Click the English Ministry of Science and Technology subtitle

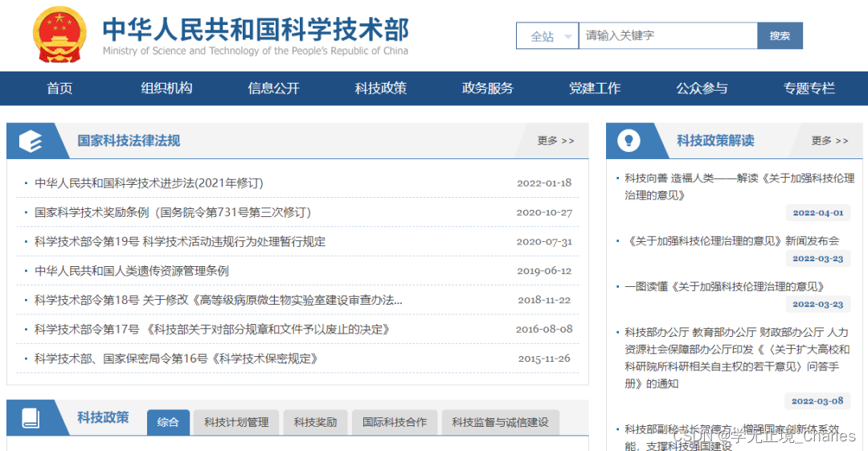[256, 51]
